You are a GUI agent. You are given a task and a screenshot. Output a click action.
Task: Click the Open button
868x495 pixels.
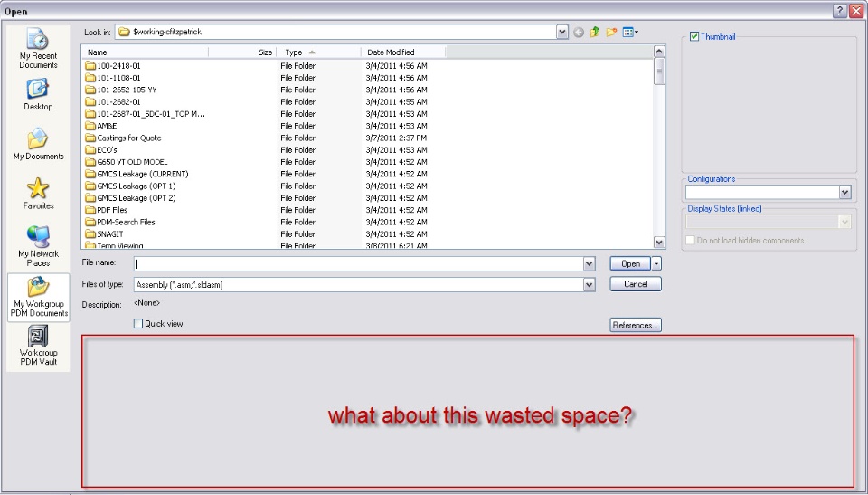coord(630,264)
